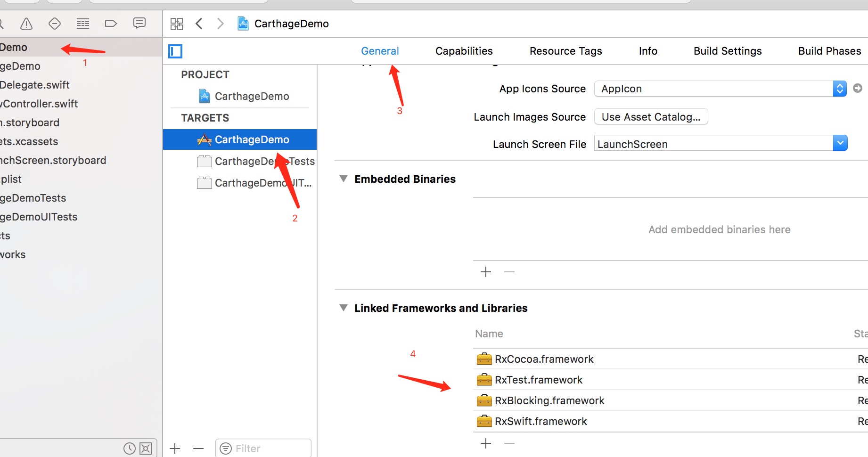
Task: Click CarthageDemo title in the jump bar
Action: pos(291,24)
